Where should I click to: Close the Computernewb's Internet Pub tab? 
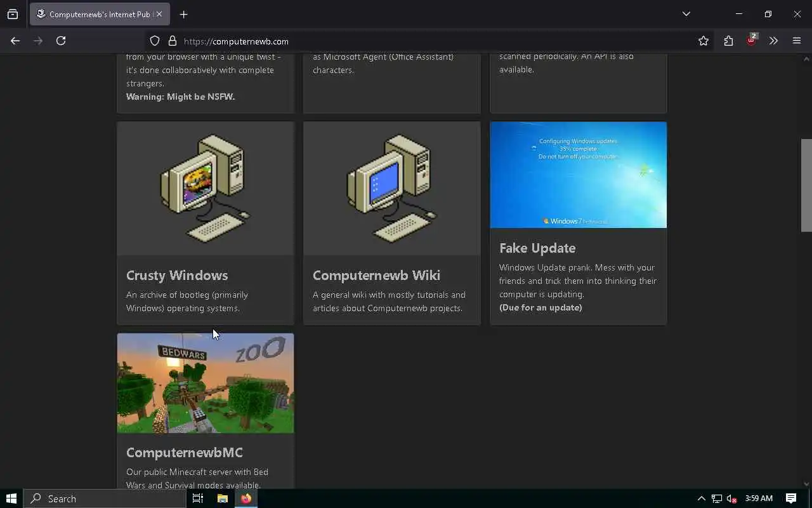click(159, 14)
